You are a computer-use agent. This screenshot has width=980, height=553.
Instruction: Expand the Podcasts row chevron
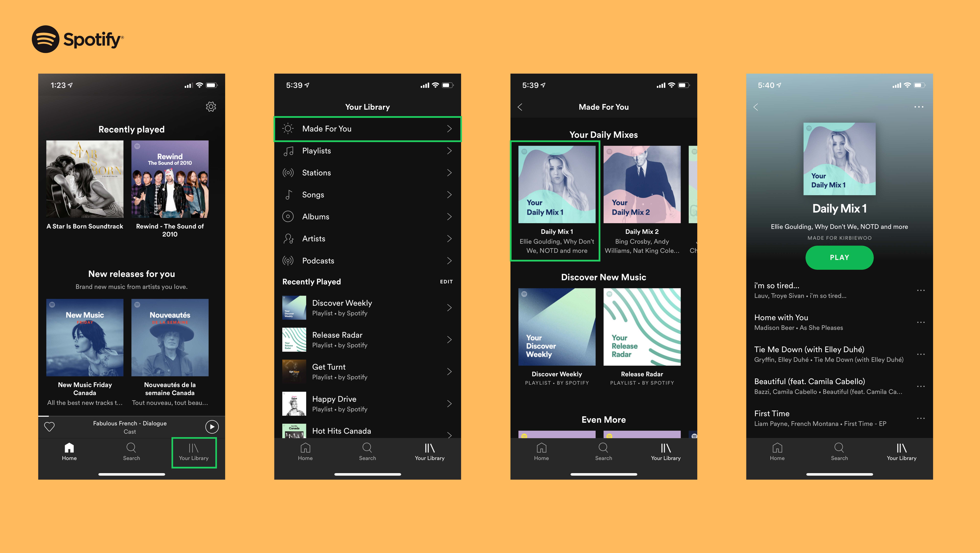pos(449,261)
